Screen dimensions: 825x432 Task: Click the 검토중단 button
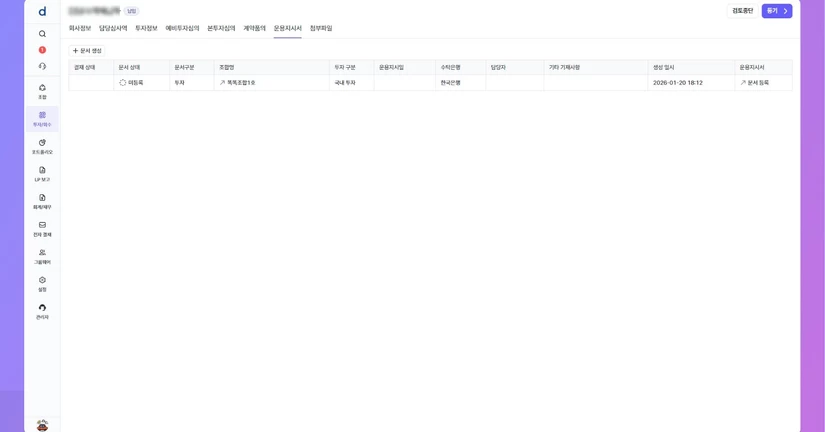click(x=742, y=11)
